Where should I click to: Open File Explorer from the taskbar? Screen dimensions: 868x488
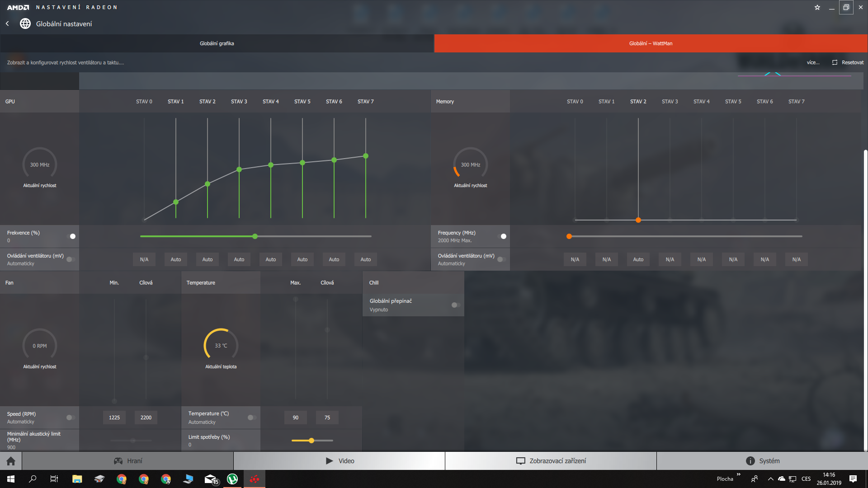click(x=77, y=479)
